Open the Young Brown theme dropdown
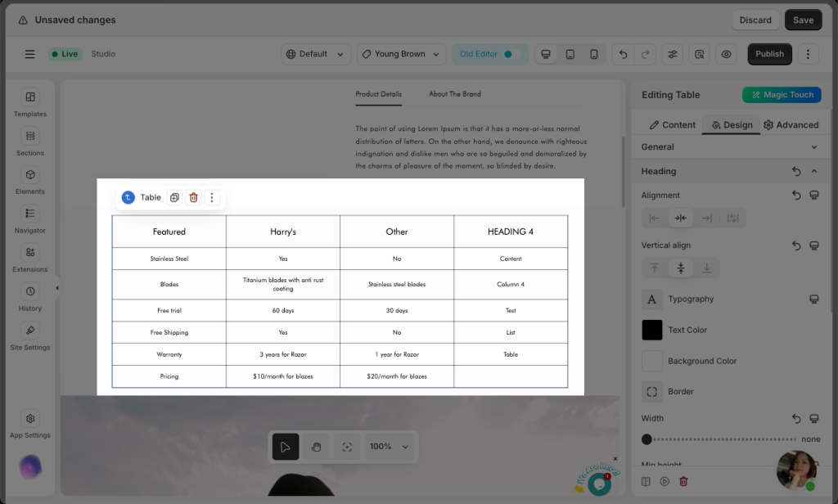Screen dimensions: 838x504 (x=402, y=54)
